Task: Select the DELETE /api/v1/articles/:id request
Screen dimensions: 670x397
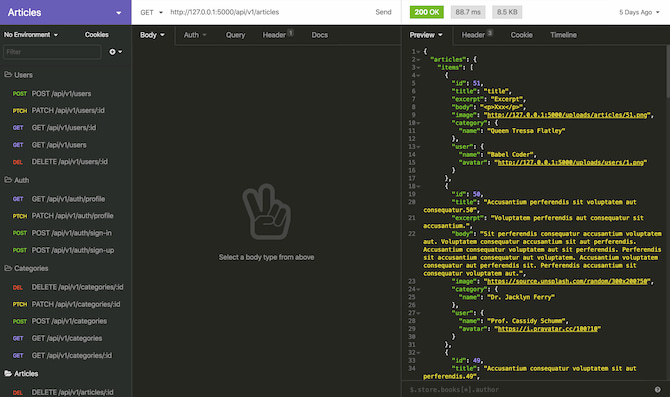Action: (x=66, y=392)
